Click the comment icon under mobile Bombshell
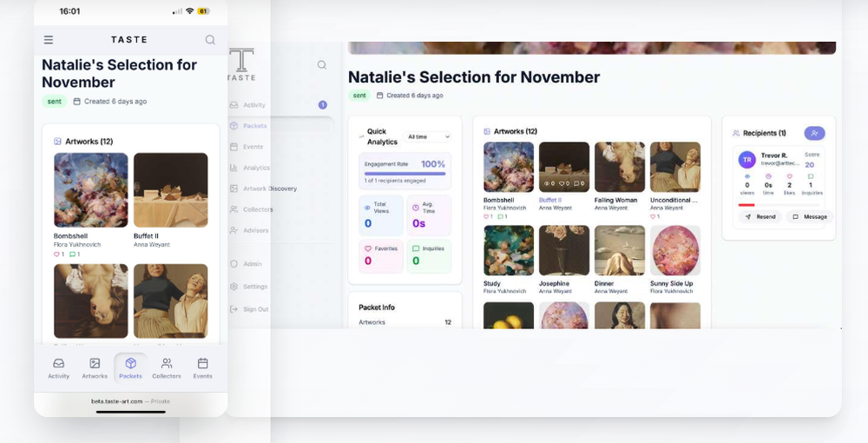 pyautogui.click(x=72, y=255)
